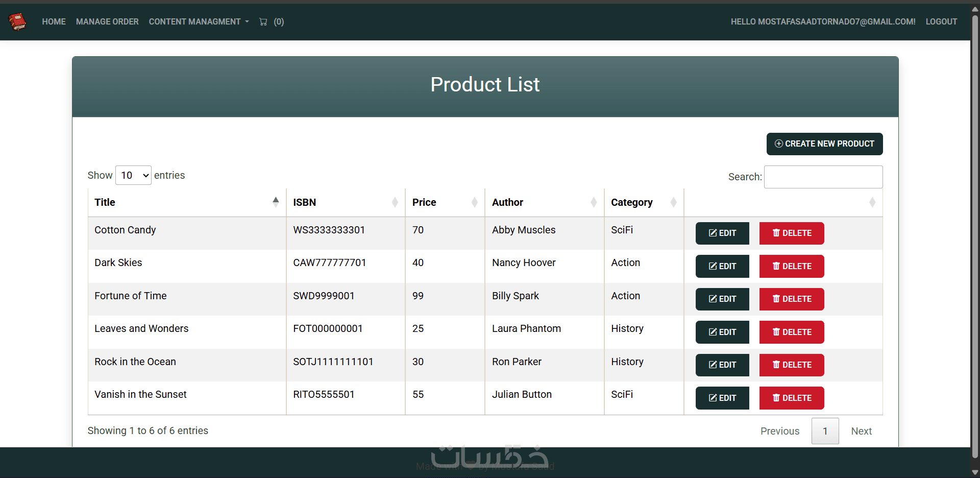This screenshot has width=980, height=478.
Task: Focus the Search input field
Action: point(823,177)
